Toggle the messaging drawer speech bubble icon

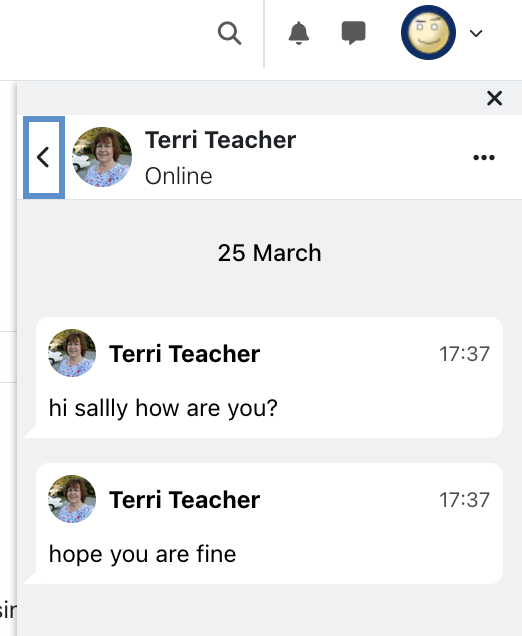354,33
